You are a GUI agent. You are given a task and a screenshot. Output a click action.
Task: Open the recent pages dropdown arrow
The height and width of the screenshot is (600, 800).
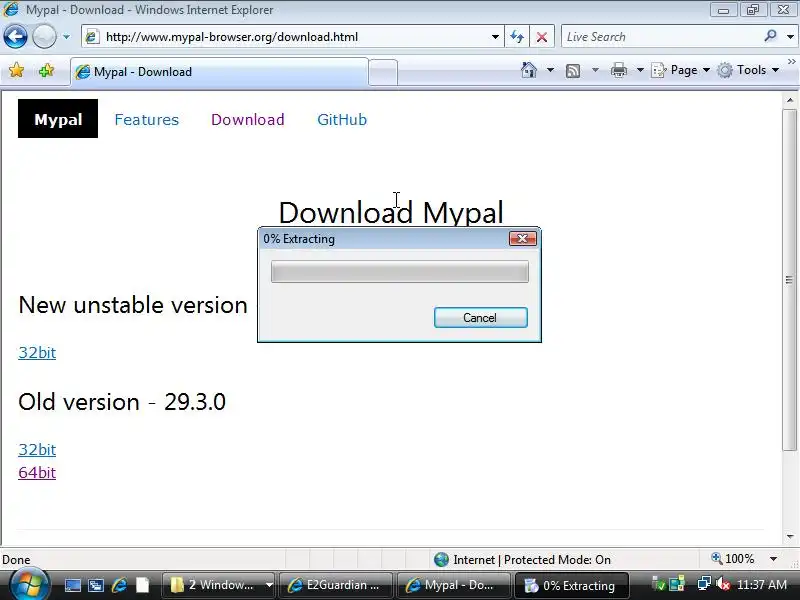(66, 37)
